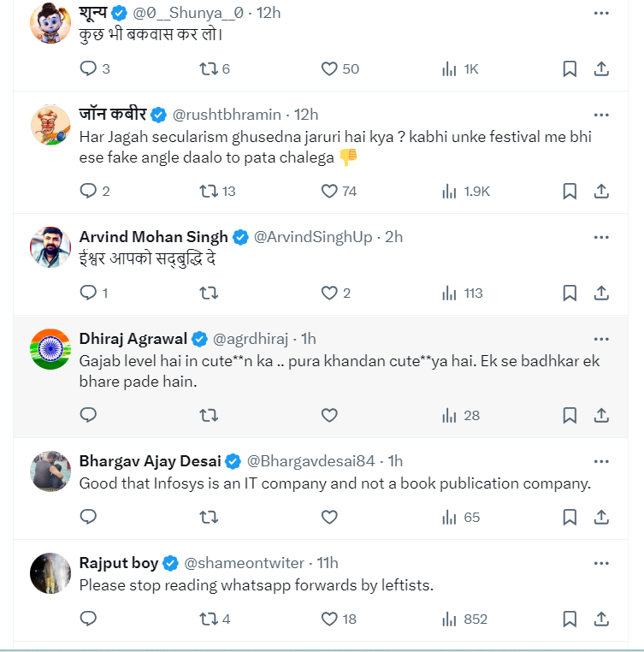Retweet Rajput boy's tweet

tap(208, 619)
